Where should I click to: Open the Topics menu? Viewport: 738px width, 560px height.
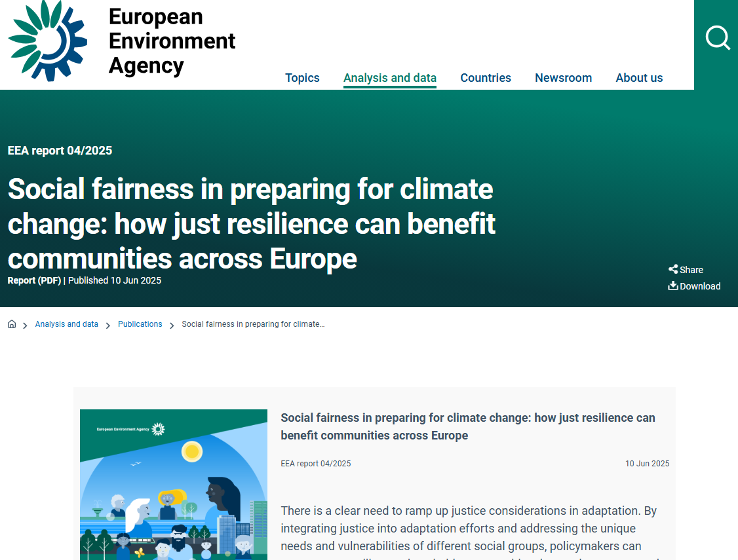coord(302,78)
